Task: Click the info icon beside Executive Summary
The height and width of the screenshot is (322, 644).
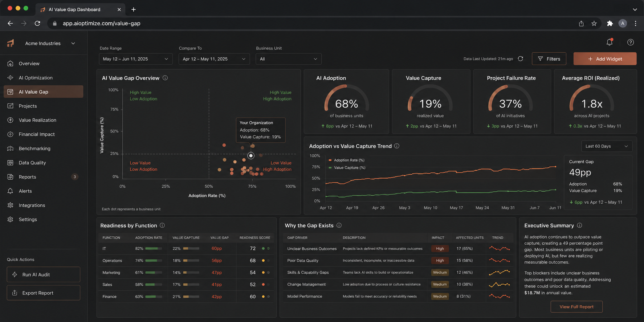Action: 579,225
